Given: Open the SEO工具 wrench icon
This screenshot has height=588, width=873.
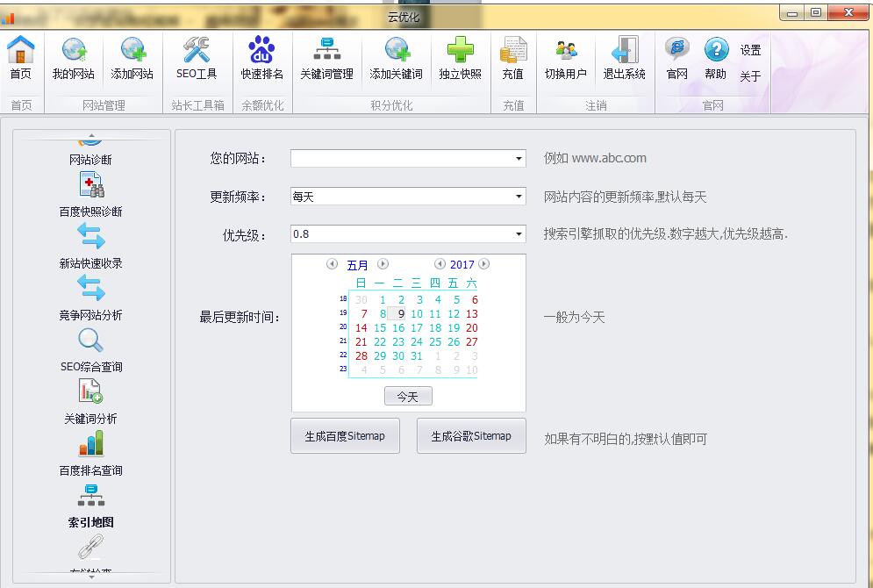Looking at the screenshot, I should pyautogui.click(x=197, y=51).
